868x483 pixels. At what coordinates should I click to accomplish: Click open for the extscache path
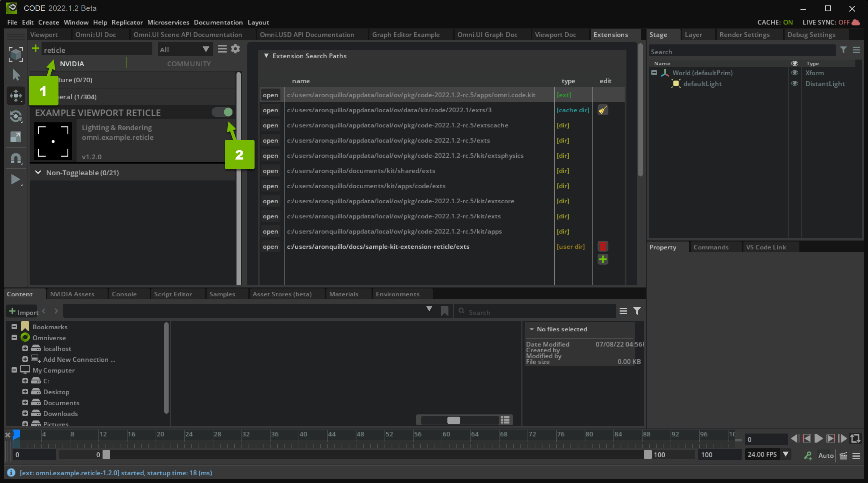coord(270,125)
